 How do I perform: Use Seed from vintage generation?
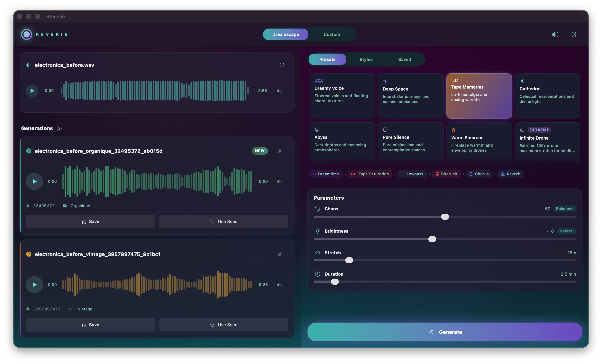223,325
